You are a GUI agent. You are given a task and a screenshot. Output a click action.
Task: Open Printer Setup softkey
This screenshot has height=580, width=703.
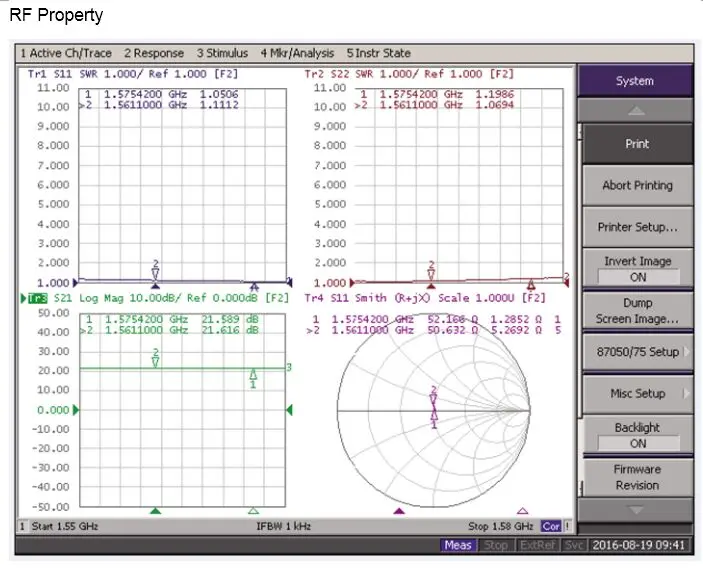coord(637,227)
